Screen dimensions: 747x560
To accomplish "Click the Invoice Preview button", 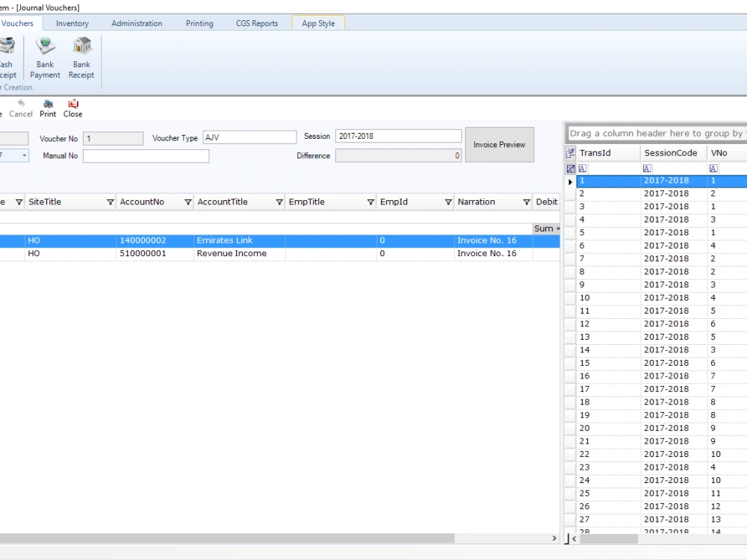I will point(499,144).
